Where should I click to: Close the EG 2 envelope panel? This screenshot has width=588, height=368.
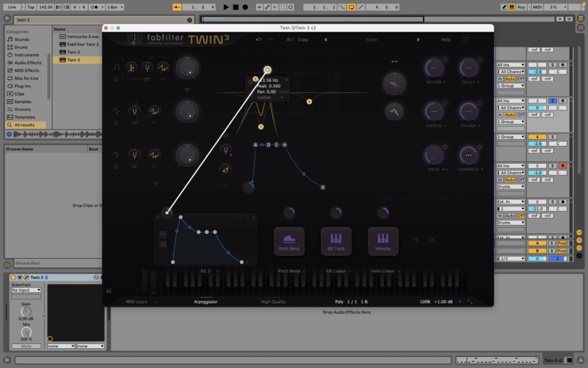(254, 217)
